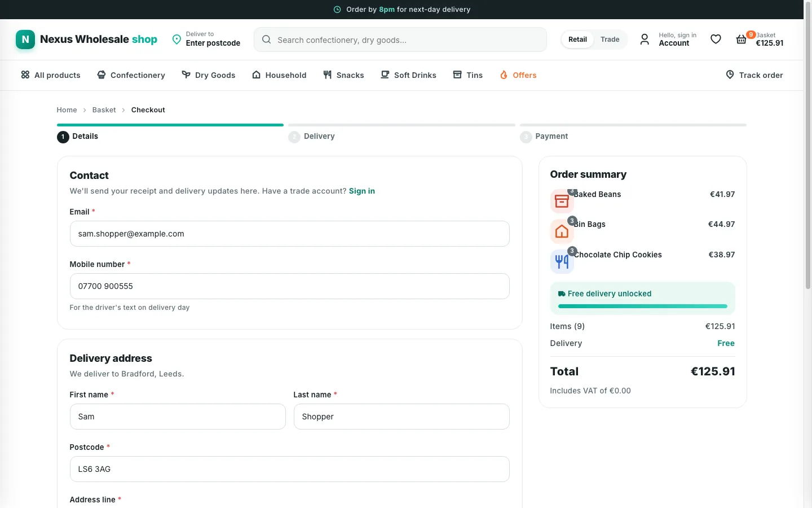The height and width of the screenshot is (508, 812).
Task: Switch to Trade pricing
Action: tap(610, 40)
